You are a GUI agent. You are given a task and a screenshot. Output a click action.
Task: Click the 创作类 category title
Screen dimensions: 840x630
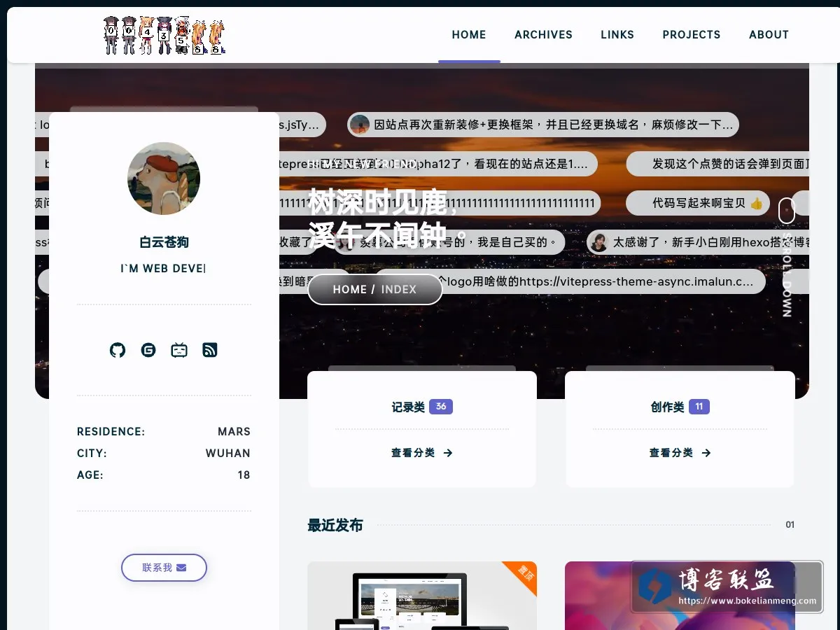pos(667,407)
